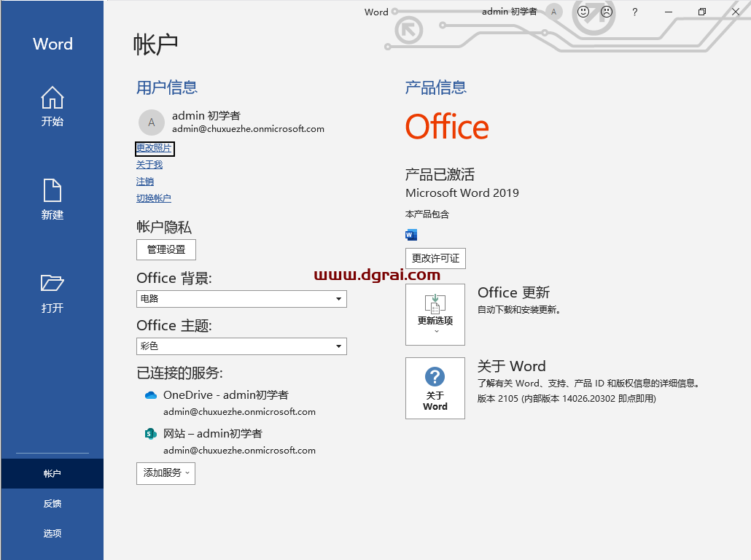The image size is (751, 560).
Task: Click the frowning face feedback icon
Action: point(607,12)
